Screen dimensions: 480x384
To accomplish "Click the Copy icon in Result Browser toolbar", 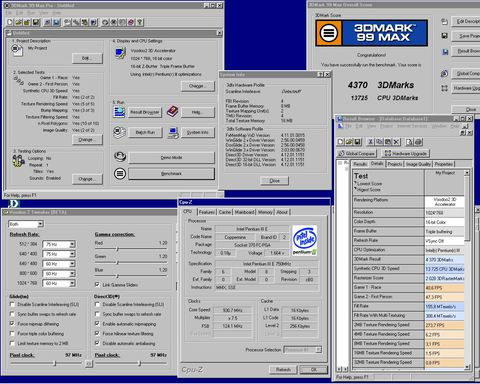I will point(379,142).
